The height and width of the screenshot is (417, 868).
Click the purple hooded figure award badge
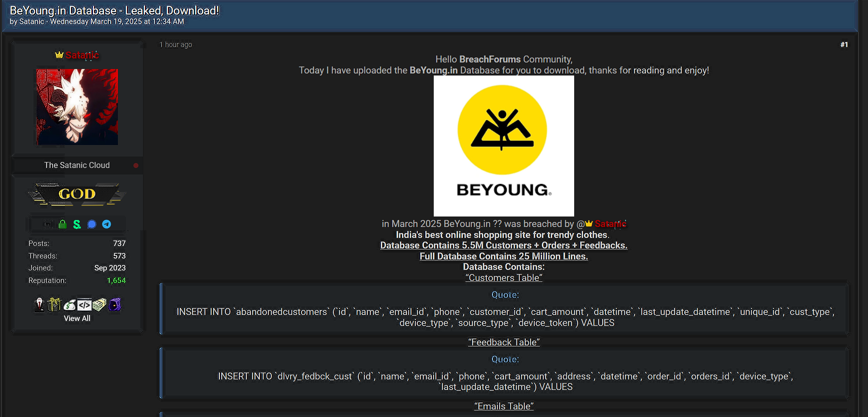pyautogui.click(x=114, y=304)
